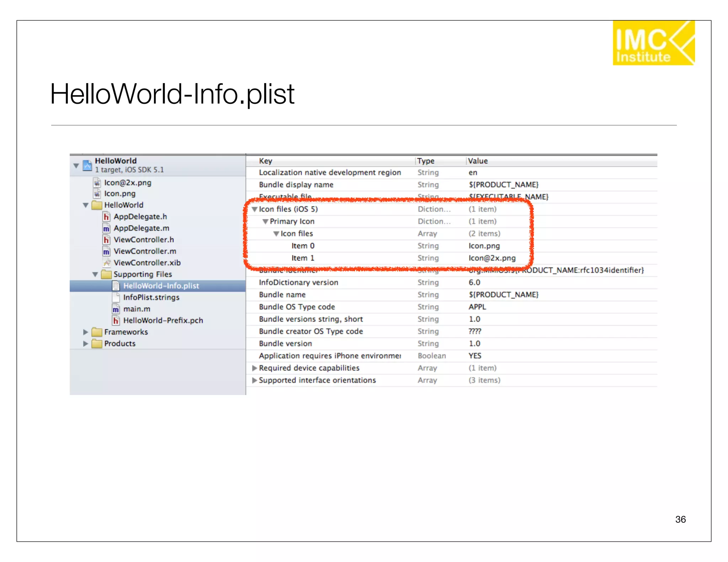Click Bundle creator OS Type code key
Viewport: 728px width, 562px height.
click(311, 331)
